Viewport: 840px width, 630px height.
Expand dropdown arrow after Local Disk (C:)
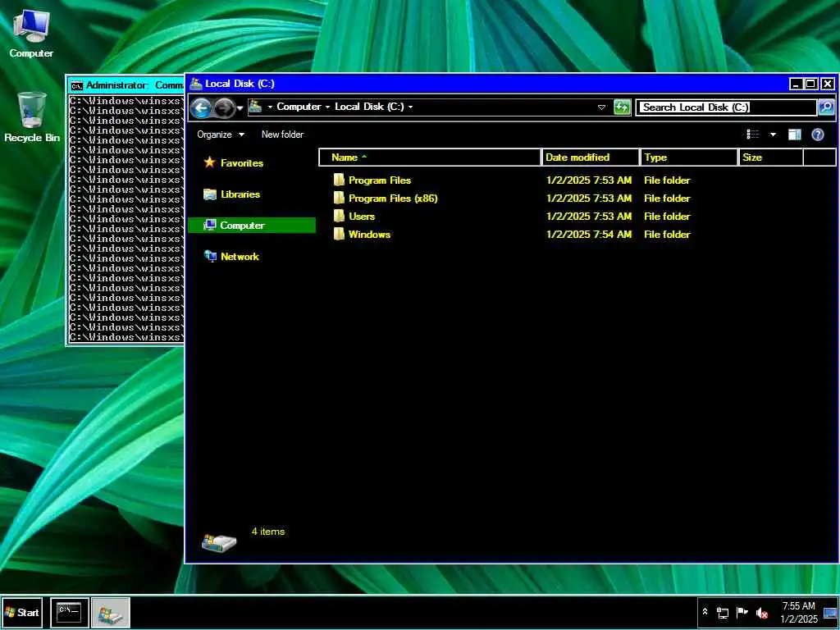click(x=410, y=107)
